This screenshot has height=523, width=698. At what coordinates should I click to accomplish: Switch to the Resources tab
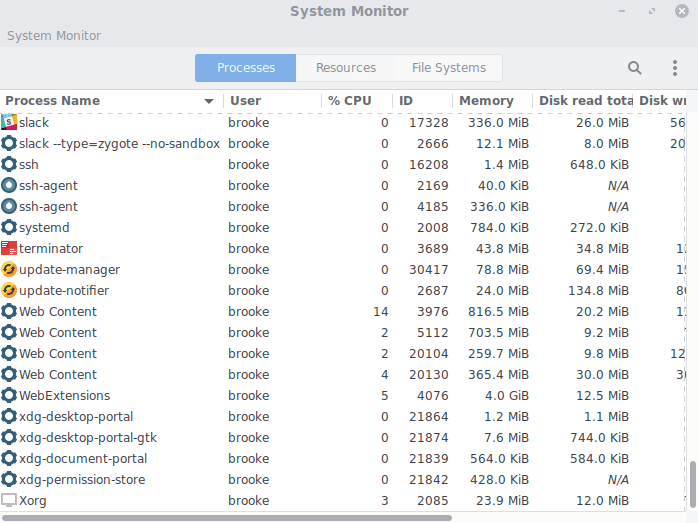click(346, 68)
